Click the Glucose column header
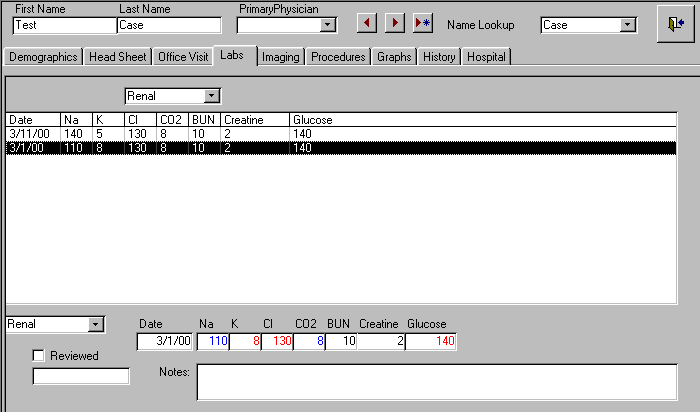 pos(312,120)
